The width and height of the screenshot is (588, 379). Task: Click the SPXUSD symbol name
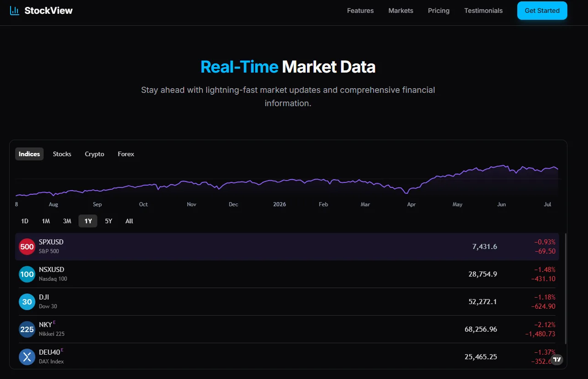click(x=51, y=242)
